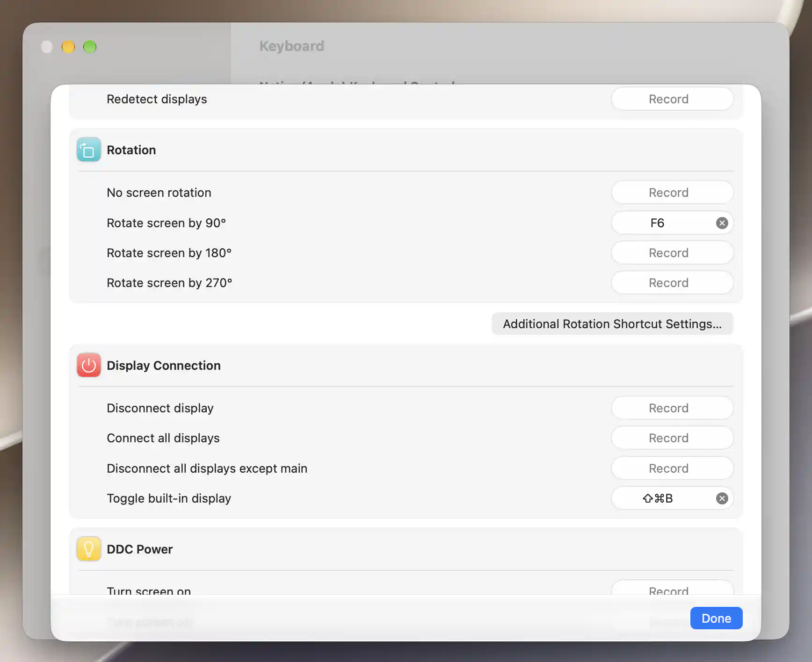Record shortcut for Rotate screen by 270°
This screenshot has height=662, width=812.
672,283
